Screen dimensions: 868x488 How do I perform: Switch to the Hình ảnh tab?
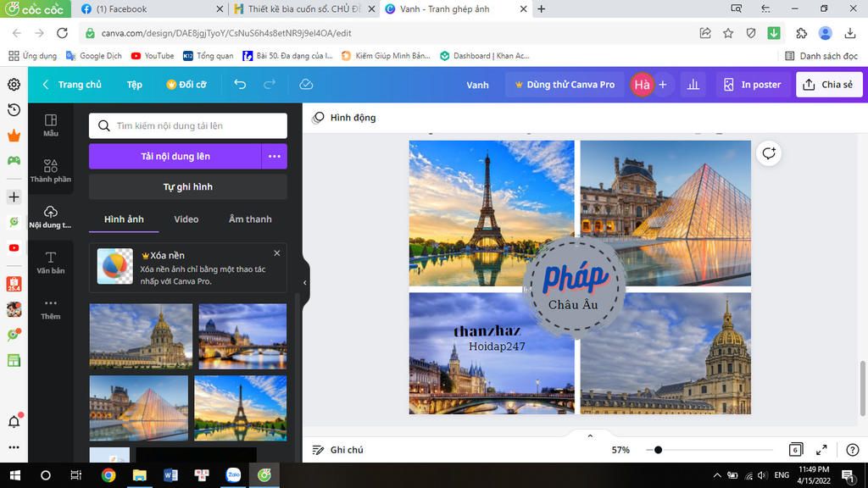click(x=124, y=219)
